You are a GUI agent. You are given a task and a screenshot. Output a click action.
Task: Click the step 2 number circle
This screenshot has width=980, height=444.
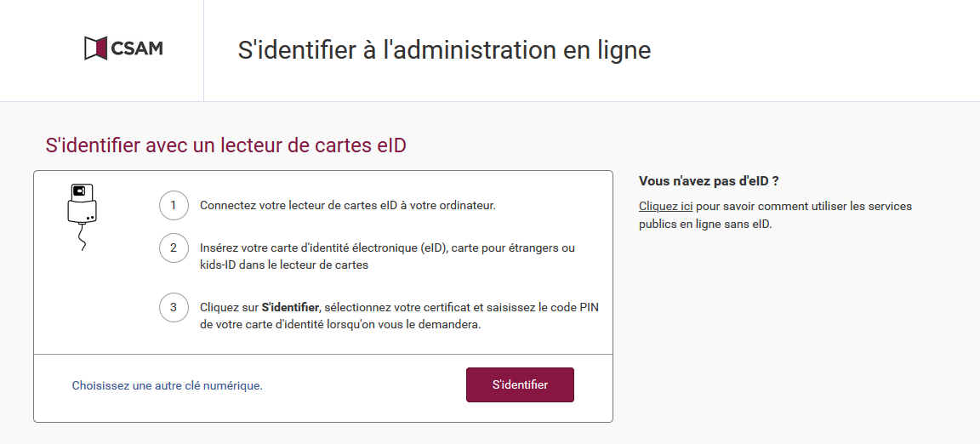click(x=174, y=248)
